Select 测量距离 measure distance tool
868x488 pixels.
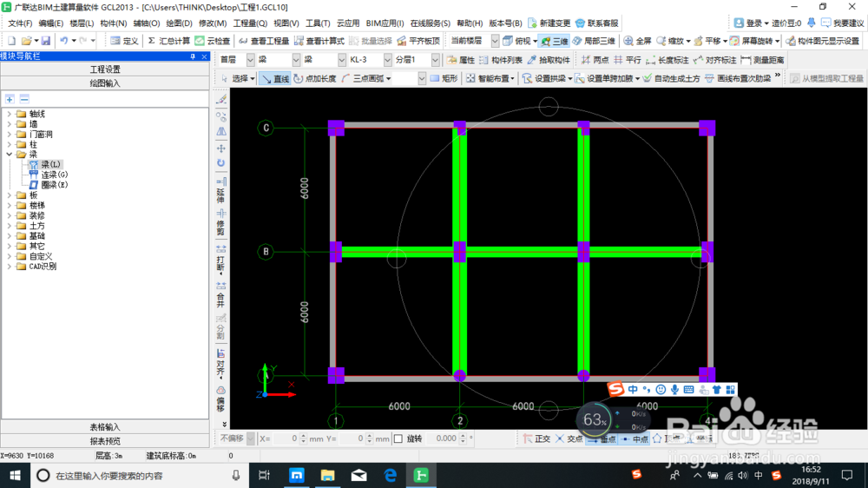tap(762, 60)
